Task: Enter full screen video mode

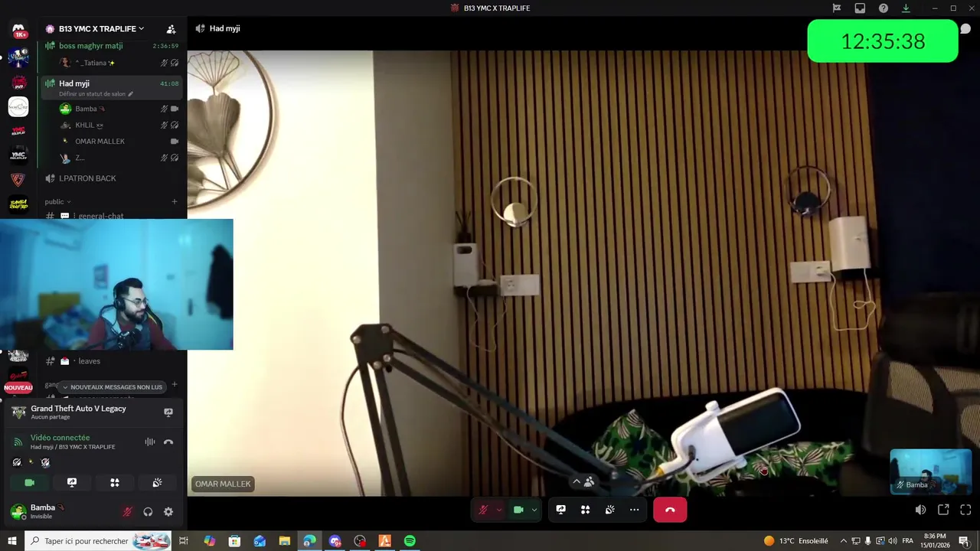Action: 965,510
